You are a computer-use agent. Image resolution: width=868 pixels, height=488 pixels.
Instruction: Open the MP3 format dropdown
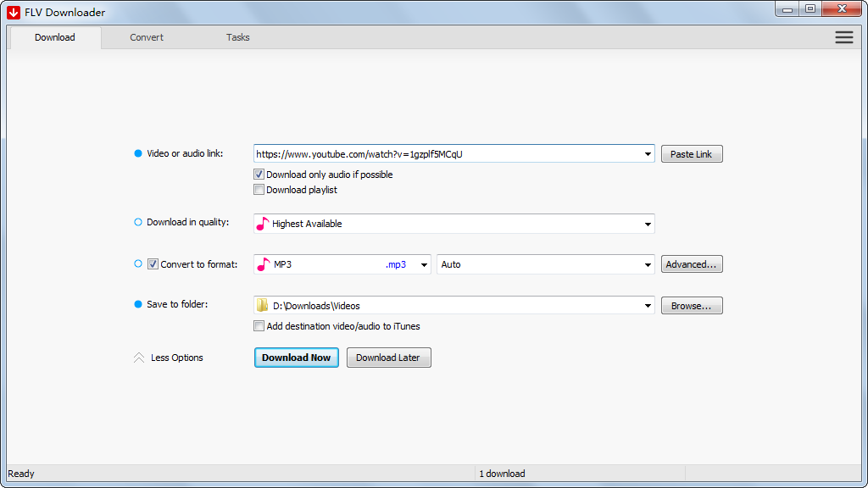click(424, 264)
